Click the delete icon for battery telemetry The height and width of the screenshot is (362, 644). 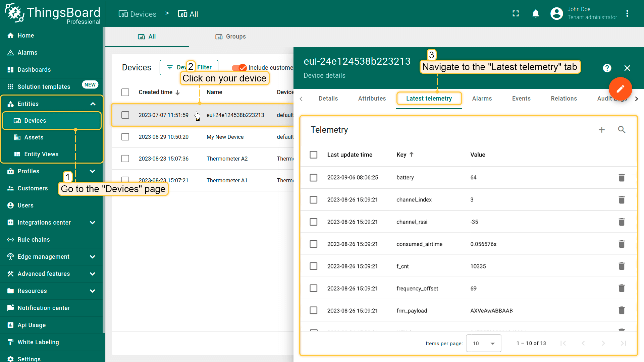click(622, 177)
